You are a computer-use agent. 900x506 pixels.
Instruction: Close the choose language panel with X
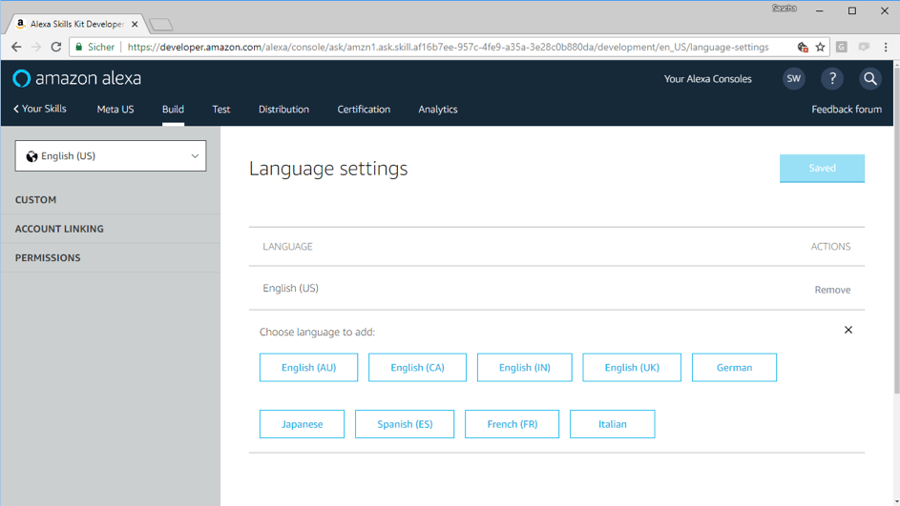pos(848,330)
